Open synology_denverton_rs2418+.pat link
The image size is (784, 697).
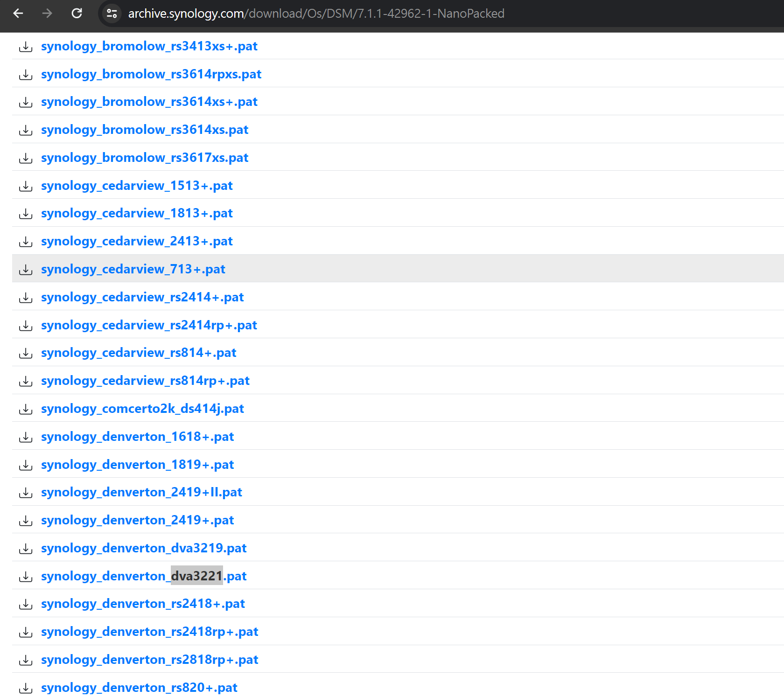(143, 604)
